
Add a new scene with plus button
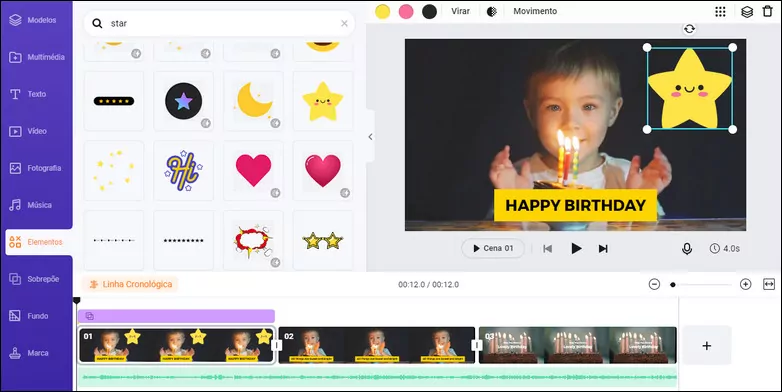[x=707, y=346]
